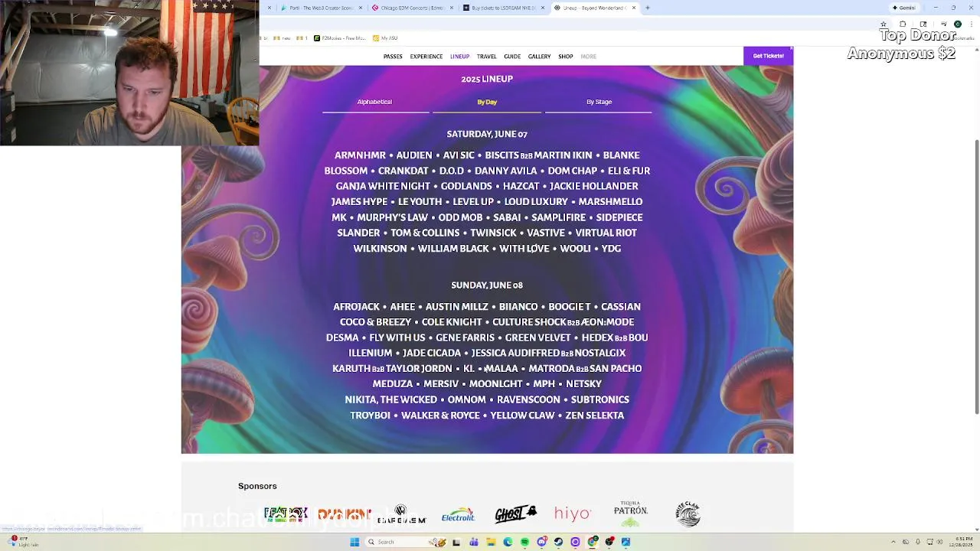Image resolution: width=980 pixels, height=551 pixels.
Task: Launch Microsoft Edge from the taskbar
Action: (x=508, y=542)
